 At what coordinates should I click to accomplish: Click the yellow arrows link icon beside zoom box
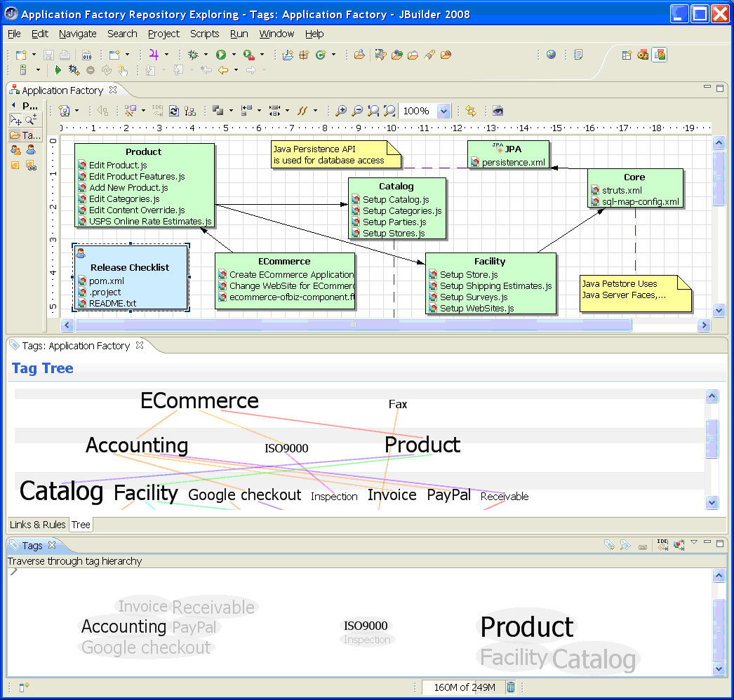pyautogui.click(x=470, y=111)
